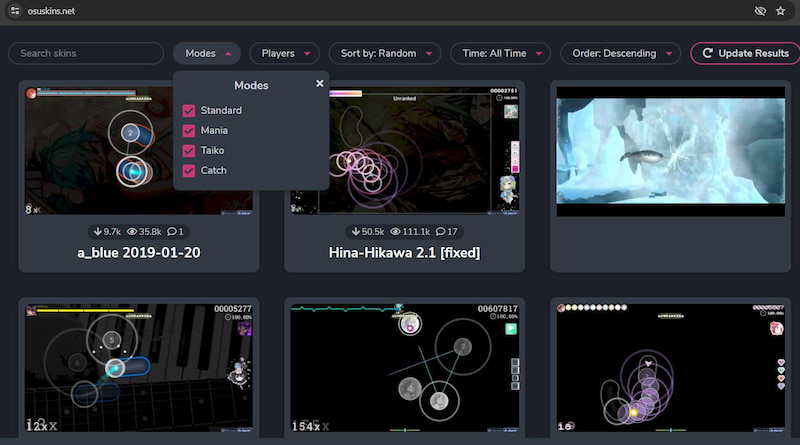Viewport: 800px width, 445px height.
Task: Click the site info icon beside osuskins.net
Action: point(15,11)
